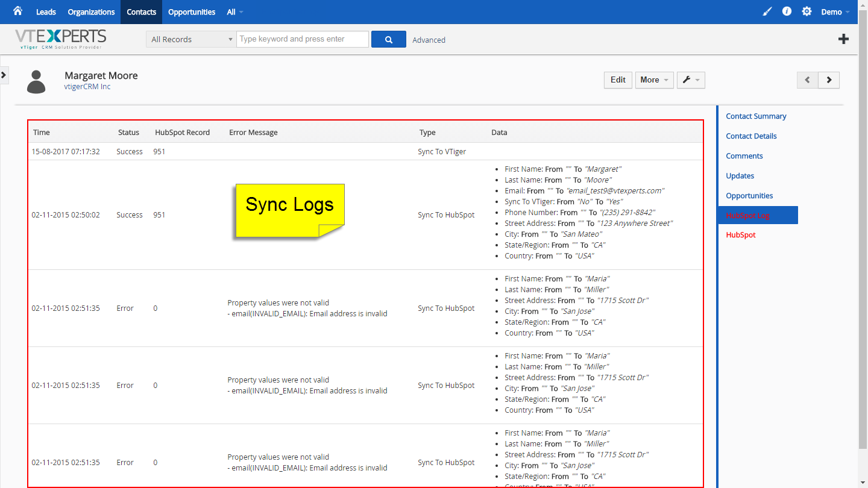The height and width of the screenshot is (488, 868).
Task: Click the Data column header
Action: pos(499,133)
